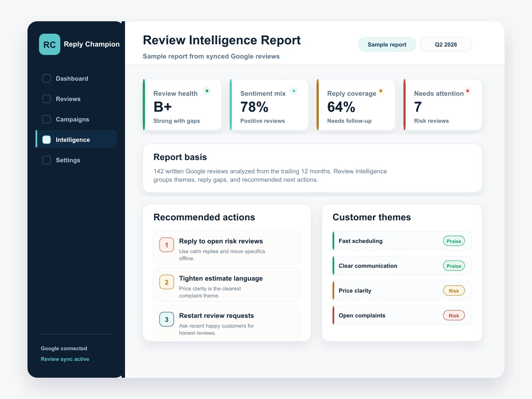Select Restart review requests action
The image size is (532, 399).
tap(227, 322)
